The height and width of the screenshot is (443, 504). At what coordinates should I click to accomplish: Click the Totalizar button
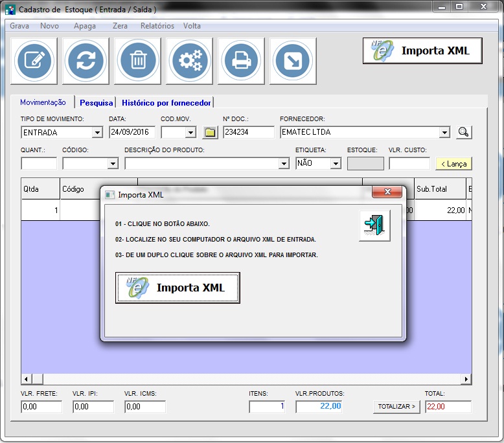coord(396,407)
